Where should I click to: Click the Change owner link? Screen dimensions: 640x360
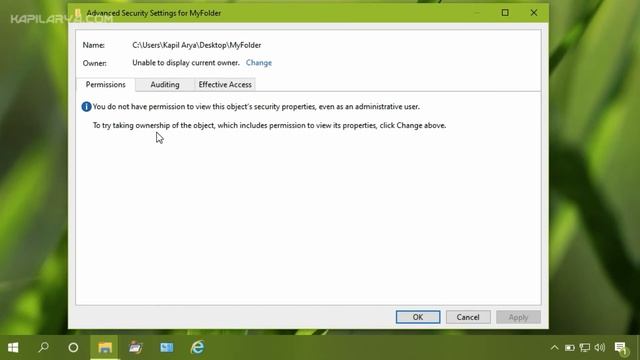259,63
